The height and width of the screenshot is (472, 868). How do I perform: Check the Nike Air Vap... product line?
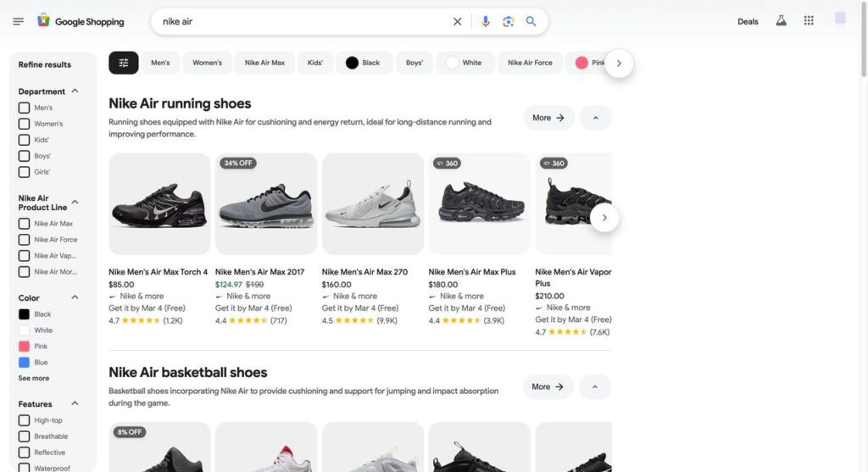(25, 256)
